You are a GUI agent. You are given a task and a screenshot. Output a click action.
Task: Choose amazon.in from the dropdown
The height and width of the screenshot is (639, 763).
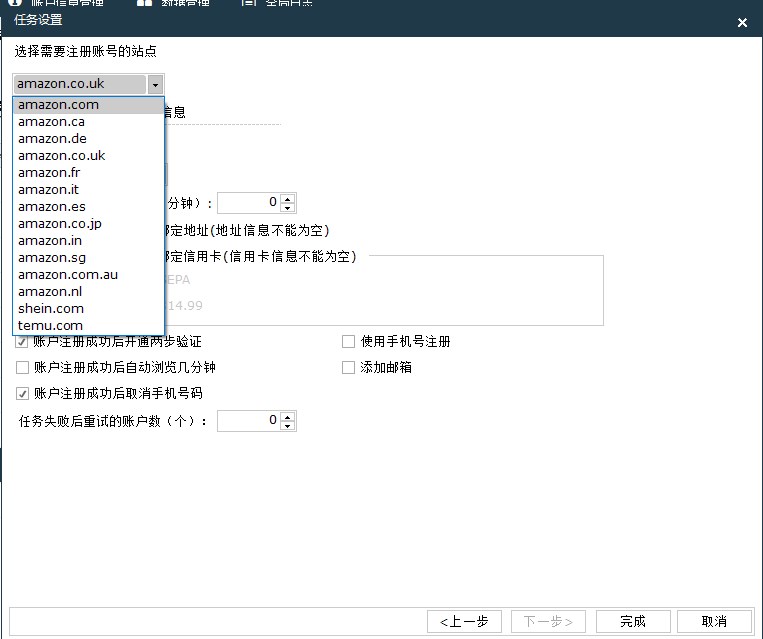pos(88,241)
